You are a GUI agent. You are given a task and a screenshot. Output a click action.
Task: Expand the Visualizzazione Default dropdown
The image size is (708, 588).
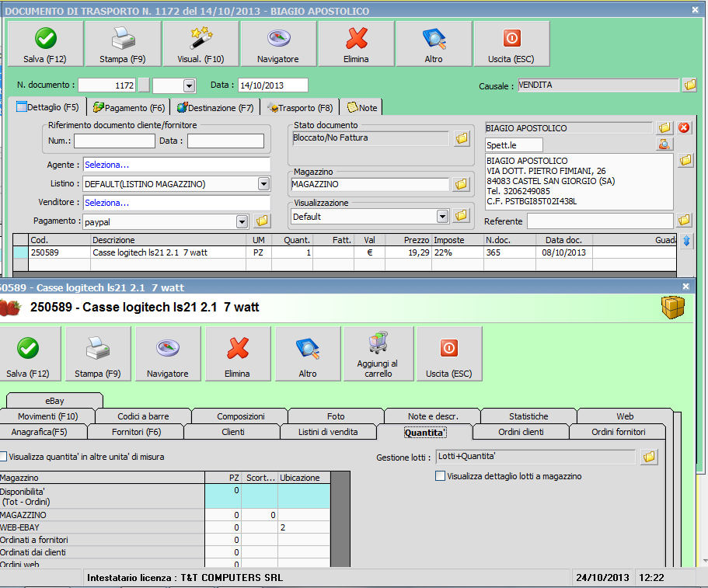(442, 216)
